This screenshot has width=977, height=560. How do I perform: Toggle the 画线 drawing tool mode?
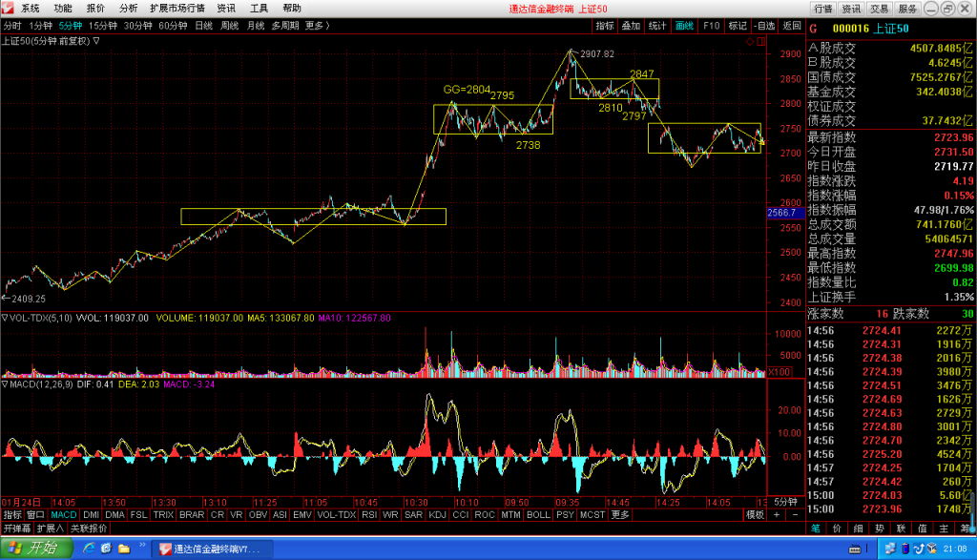pyautogui.click(x=684, y=26)
